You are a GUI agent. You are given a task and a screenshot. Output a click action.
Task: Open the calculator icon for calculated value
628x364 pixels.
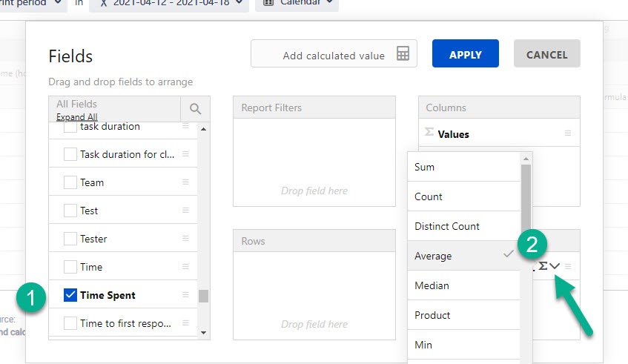pyautogui.click(x=403, y=53)
